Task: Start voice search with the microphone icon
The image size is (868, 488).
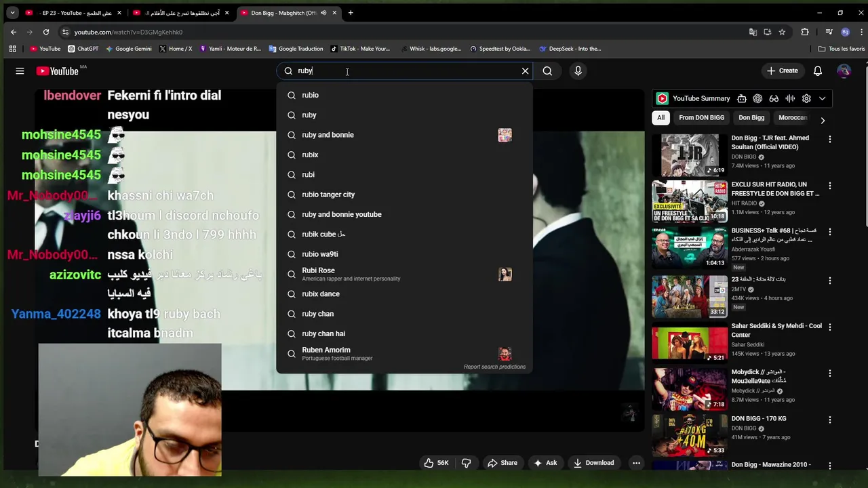Action: [x=578, y=70]
